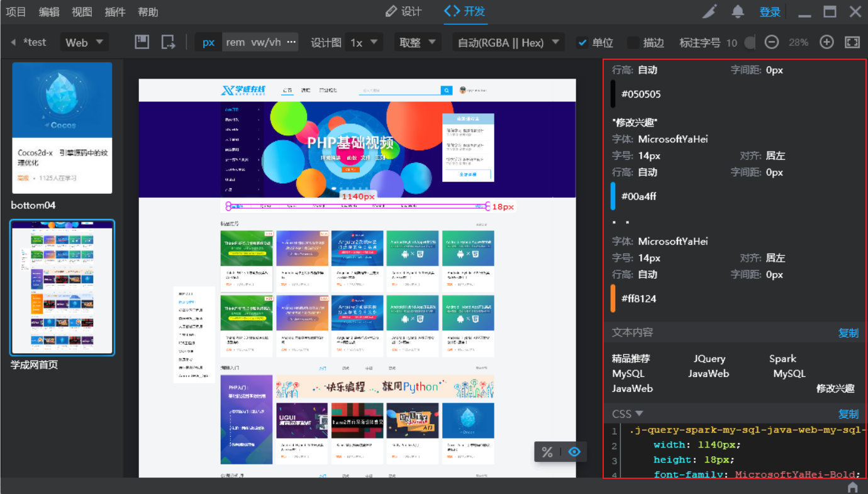The width and height of the screenshot is (868, 494).
Task: Click Spark in text content
Action: pyautogui.click(x=782, y=359)
